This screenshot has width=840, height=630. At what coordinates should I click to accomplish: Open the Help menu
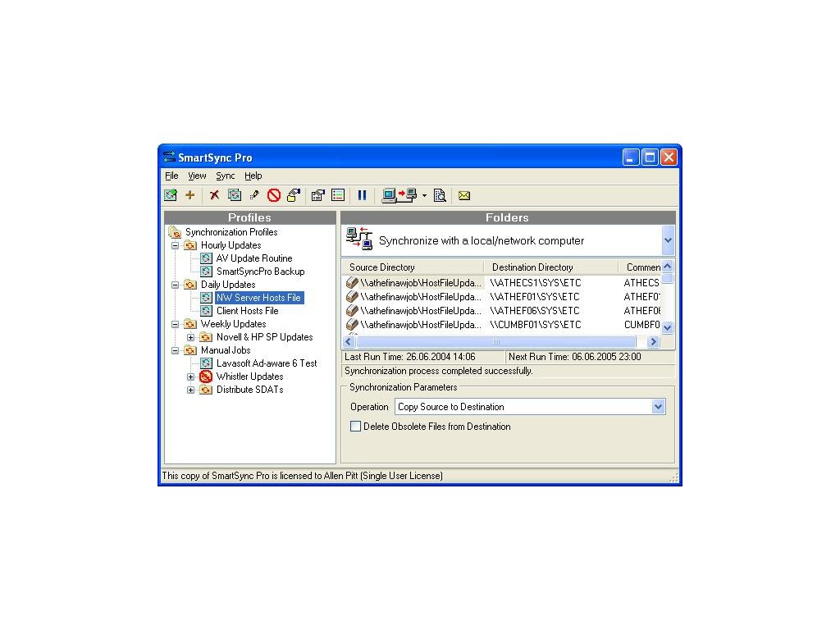point(253,176)
